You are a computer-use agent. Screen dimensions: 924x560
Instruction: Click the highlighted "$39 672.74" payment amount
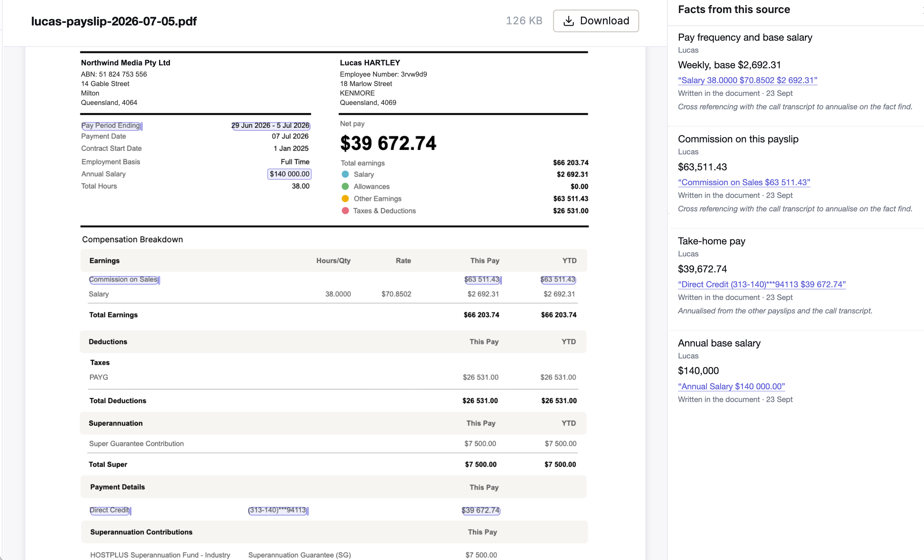[481, 510]
